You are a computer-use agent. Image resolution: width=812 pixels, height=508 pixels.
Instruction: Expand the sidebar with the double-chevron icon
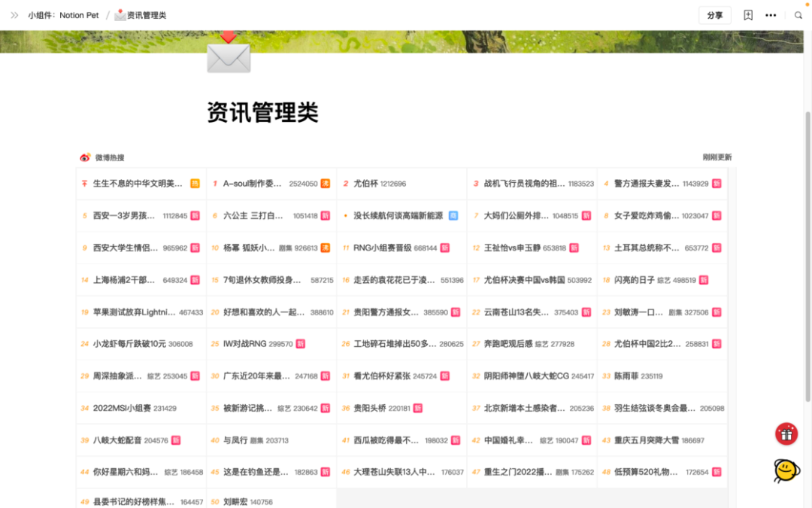14,16
